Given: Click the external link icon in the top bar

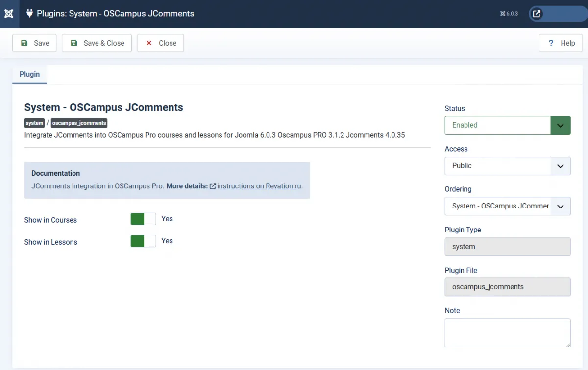Looking at the screenshot, I should point(537,14).
